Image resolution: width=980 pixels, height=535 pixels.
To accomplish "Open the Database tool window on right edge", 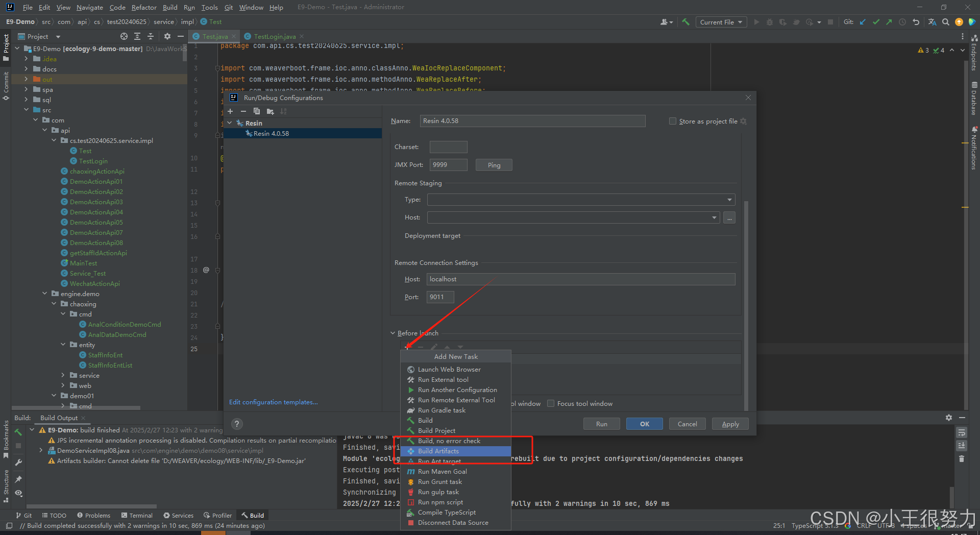I will click(974, 98).
